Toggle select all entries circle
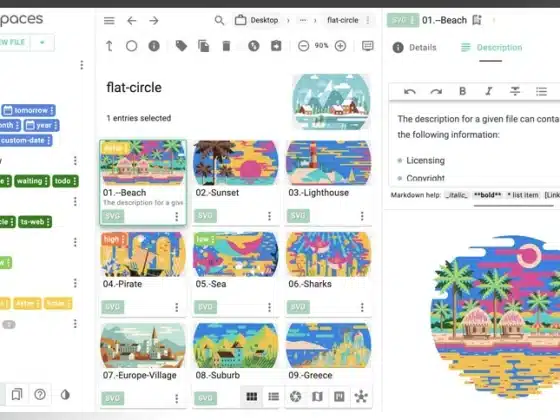Viewport: 560px width, 420px height. (131, 46)
